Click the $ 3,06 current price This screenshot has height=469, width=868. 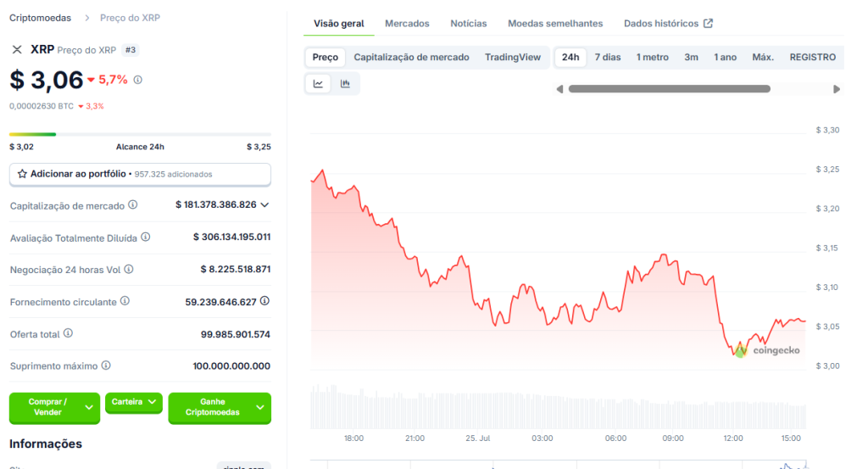click(x=47, y=81)
